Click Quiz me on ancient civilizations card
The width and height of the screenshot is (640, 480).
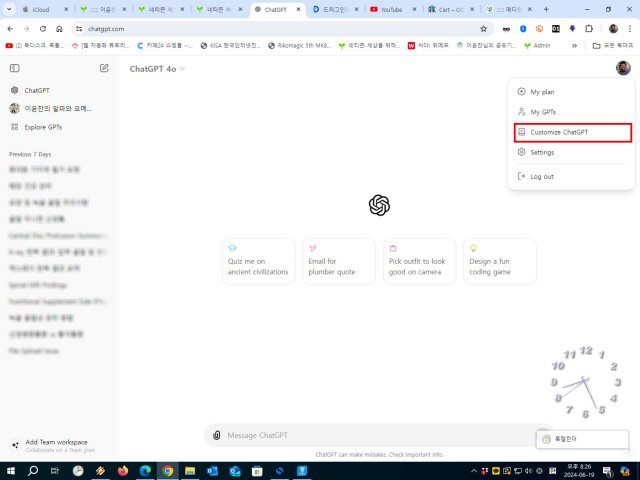point(258,261)
